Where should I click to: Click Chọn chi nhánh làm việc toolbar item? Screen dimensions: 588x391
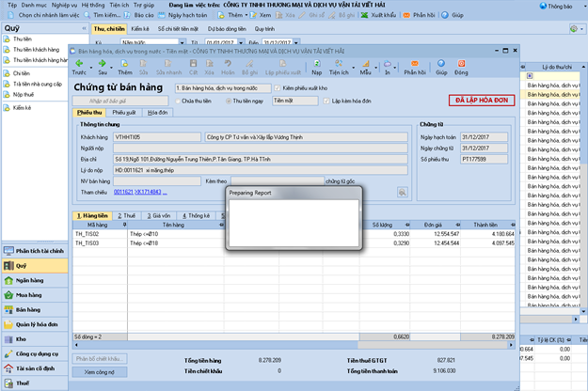[x=44, y=15]
